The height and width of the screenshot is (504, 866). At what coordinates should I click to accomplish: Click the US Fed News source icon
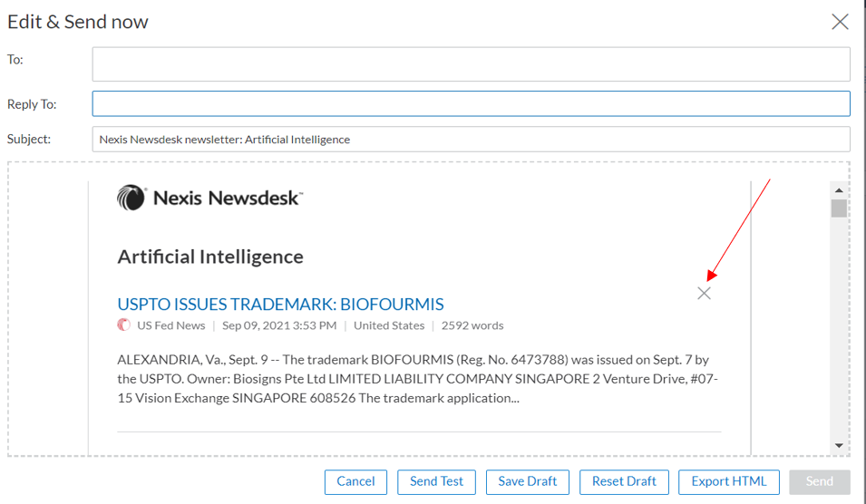tap(123, 325)
